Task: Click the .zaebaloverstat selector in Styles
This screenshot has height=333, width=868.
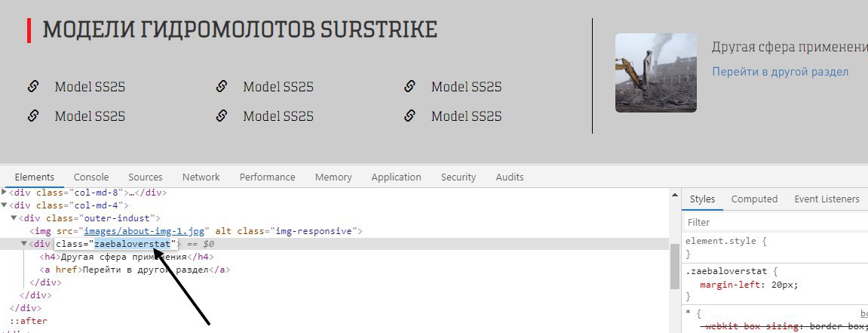Action: (x=726, y=272)
